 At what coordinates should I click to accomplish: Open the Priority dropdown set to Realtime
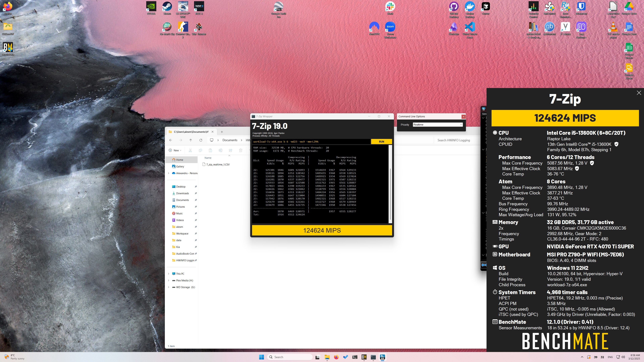click(x=438, y=125)
